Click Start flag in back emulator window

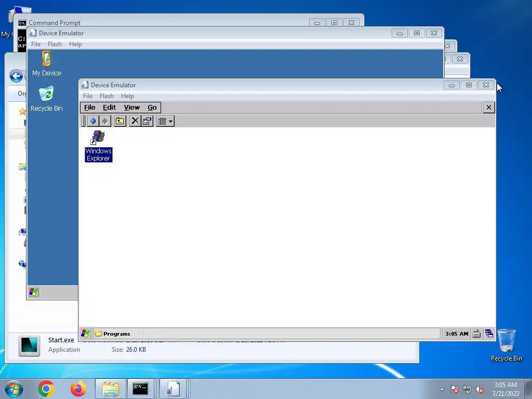[34, 292]
